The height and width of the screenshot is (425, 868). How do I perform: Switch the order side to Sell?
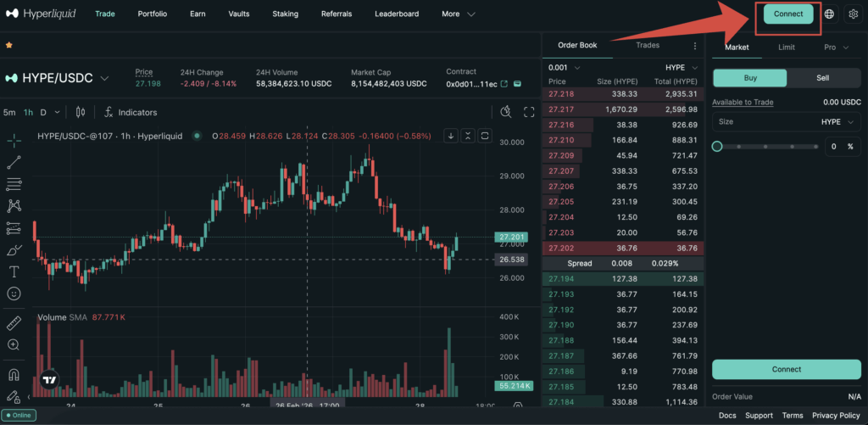[x=822, y=77]
